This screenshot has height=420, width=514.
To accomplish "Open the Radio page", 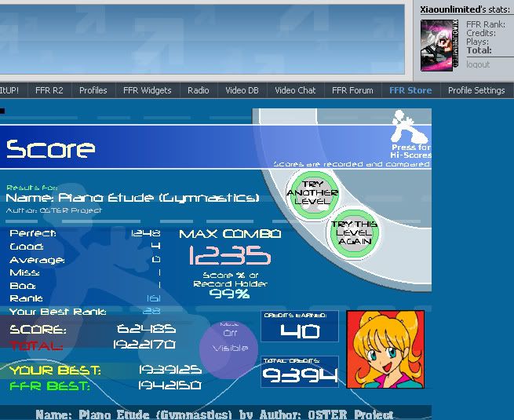I will (199, 90).
